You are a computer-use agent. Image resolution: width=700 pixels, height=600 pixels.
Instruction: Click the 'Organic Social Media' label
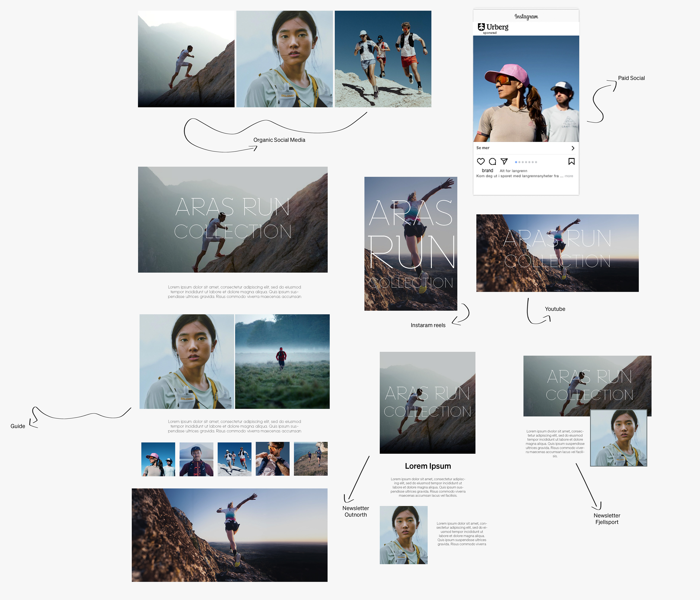(279, 140)
